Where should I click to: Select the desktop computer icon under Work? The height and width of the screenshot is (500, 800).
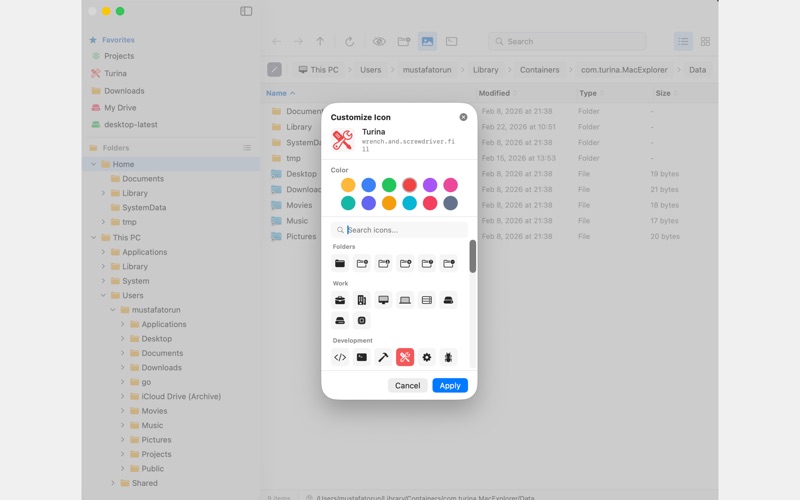click(x=383, y=300)
